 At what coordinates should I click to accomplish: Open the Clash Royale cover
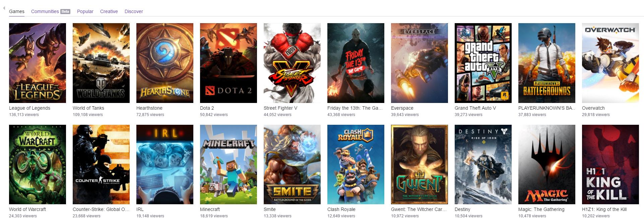pos(356,164)
